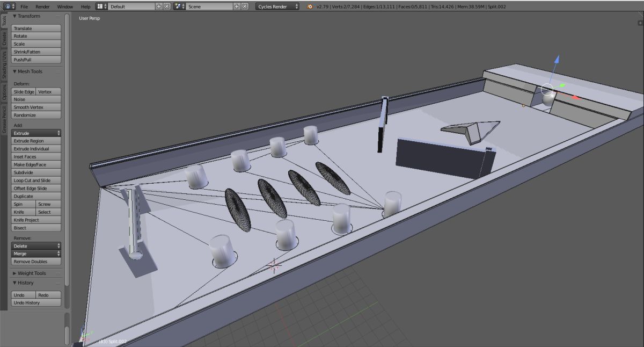The image size is (644, 347).
Task: Click the 3D cursor crosshair in viewport
Action: coord(274,265)
